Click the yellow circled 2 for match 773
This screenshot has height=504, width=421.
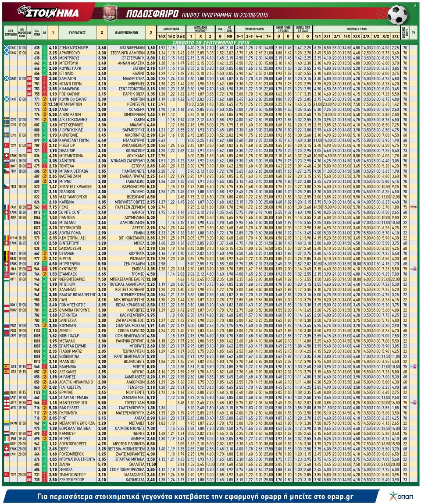point(44,104)
